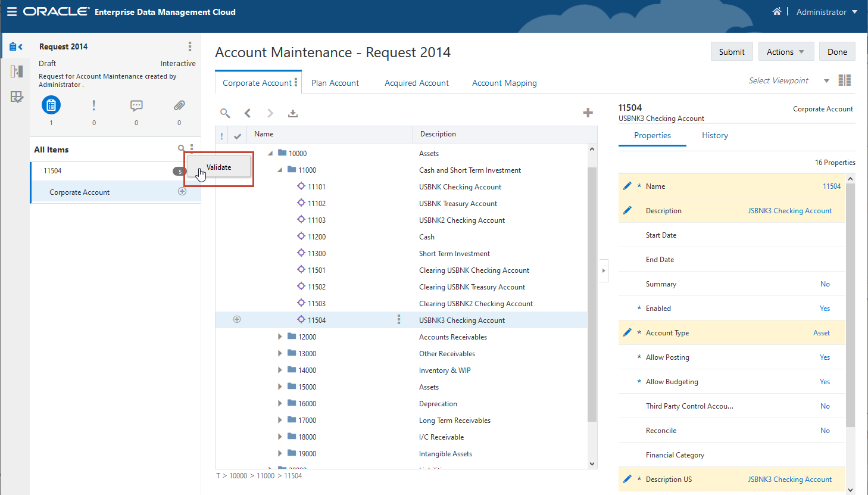The height and width of the screenshot is (495, 868).
Task: Open the Actions dropdown button
Action: pyautogui.click(x=785, y=52)
